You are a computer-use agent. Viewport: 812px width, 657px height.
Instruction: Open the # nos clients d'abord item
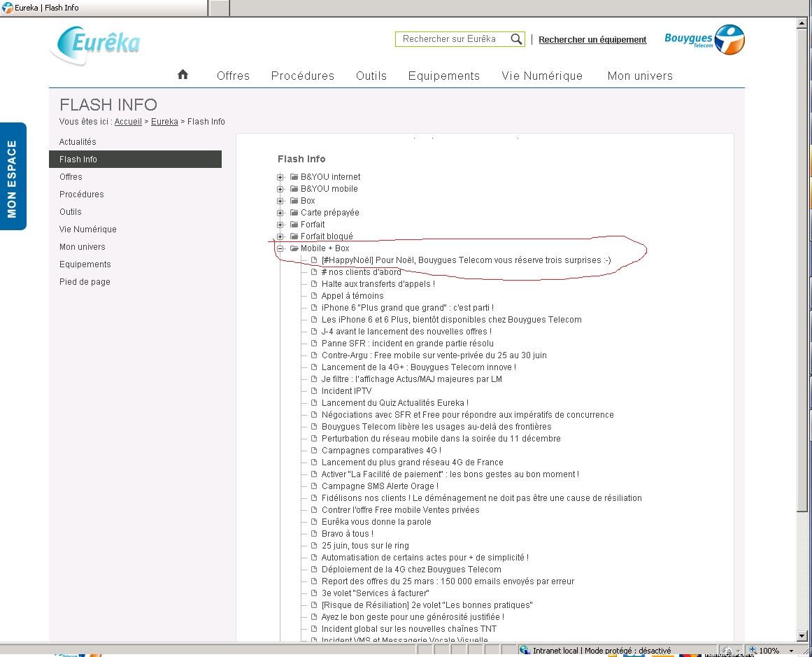pos(361,272)
